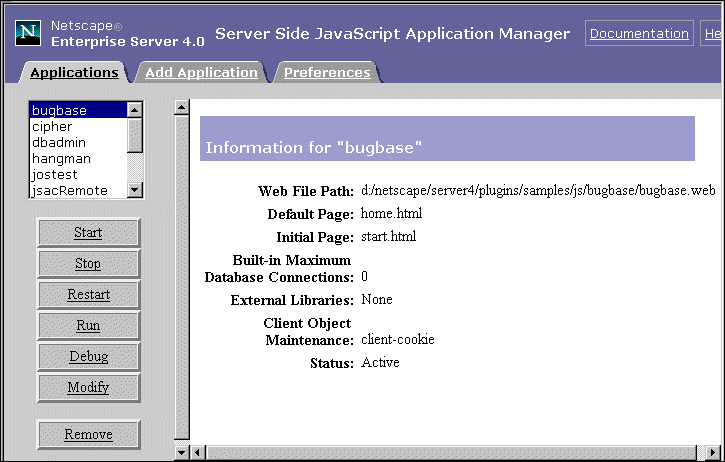Click the vertical frame scrollbar thumb

click(x=182, y=277)
